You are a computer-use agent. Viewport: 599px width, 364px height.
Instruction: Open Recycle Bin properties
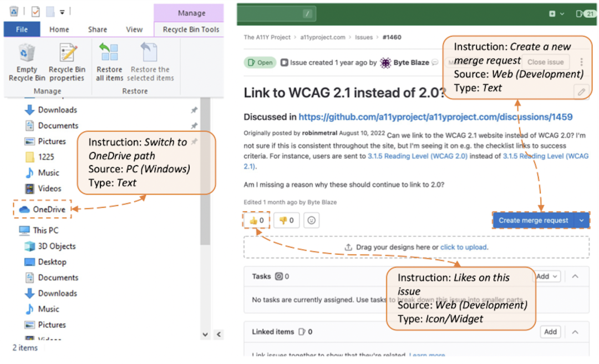(x=67, y=63)
